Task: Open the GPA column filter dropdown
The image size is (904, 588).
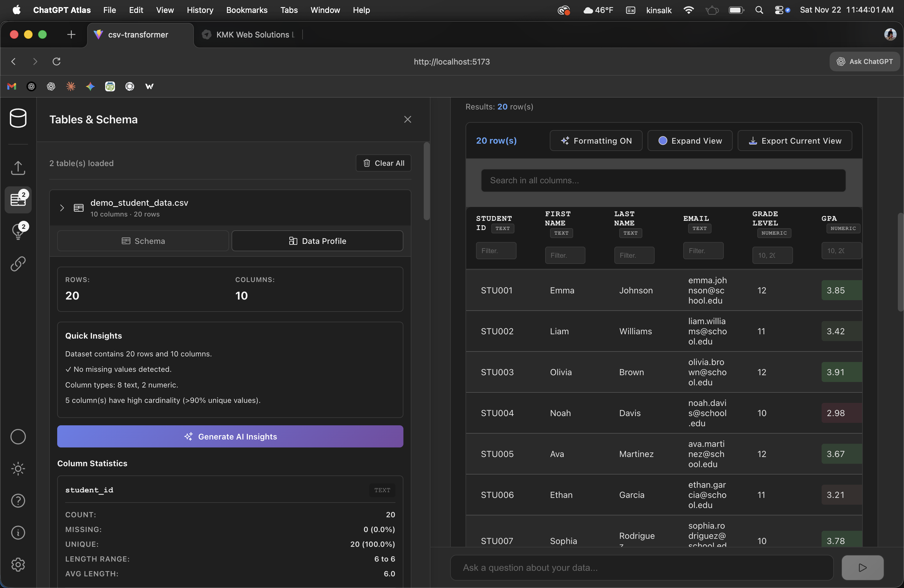Action: 841,251
